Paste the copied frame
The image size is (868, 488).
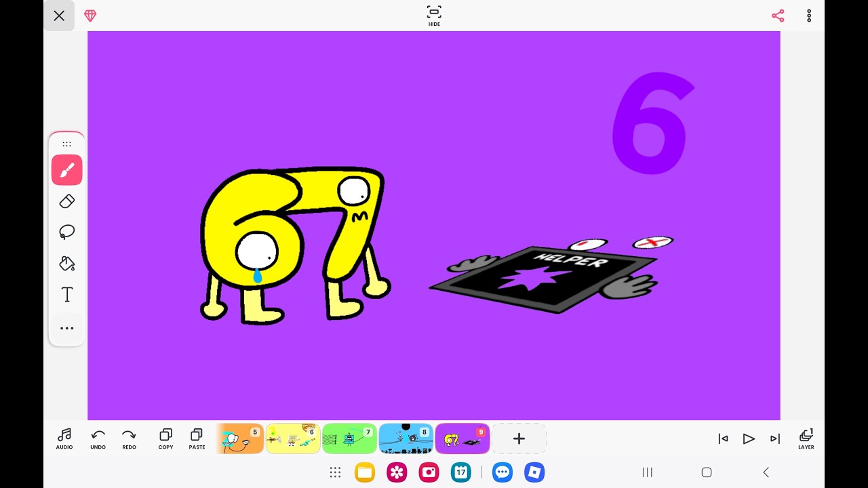tap(197, 439)
